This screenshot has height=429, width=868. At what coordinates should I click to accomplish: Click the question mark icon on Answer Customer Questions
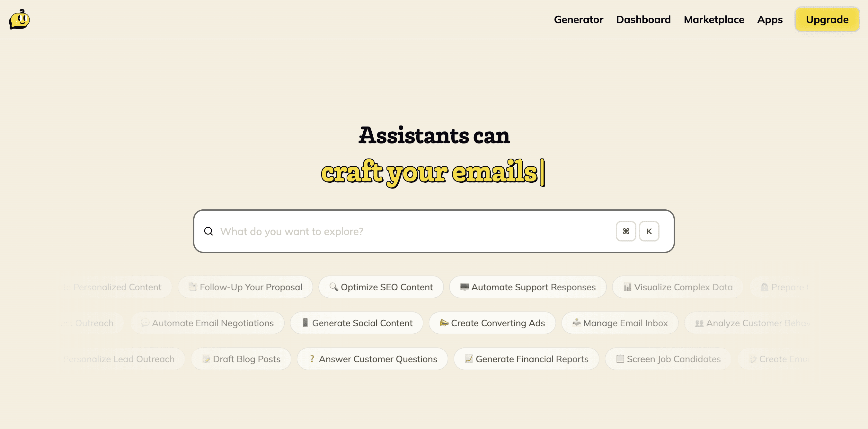(x=312, y=359)
